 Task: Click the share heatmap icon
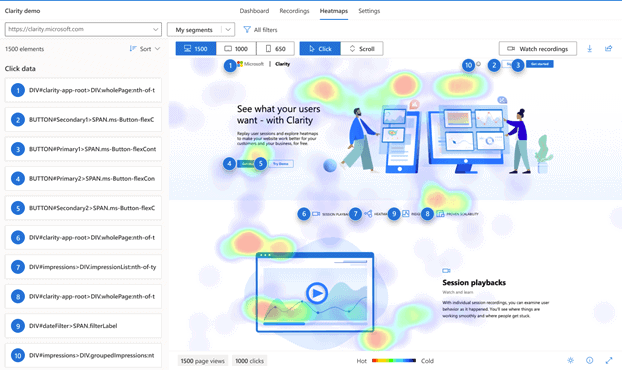(x=609, y=49)
